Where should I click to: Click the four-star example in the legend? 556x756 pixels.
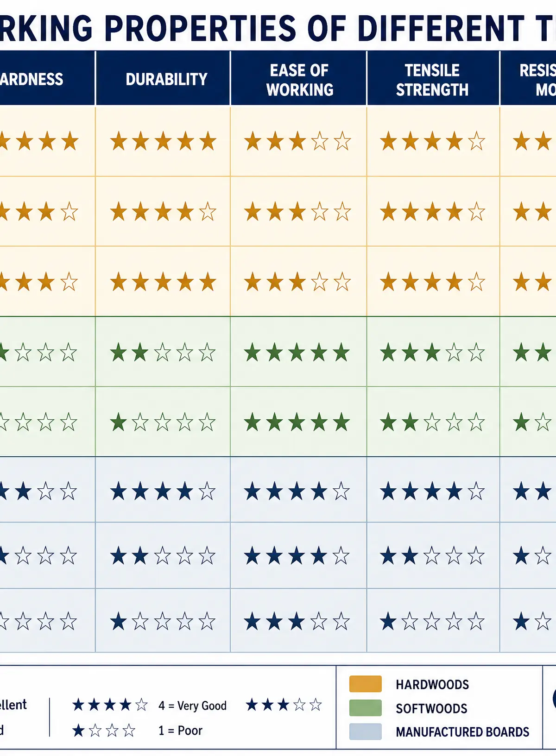click(x=110, y=705)
